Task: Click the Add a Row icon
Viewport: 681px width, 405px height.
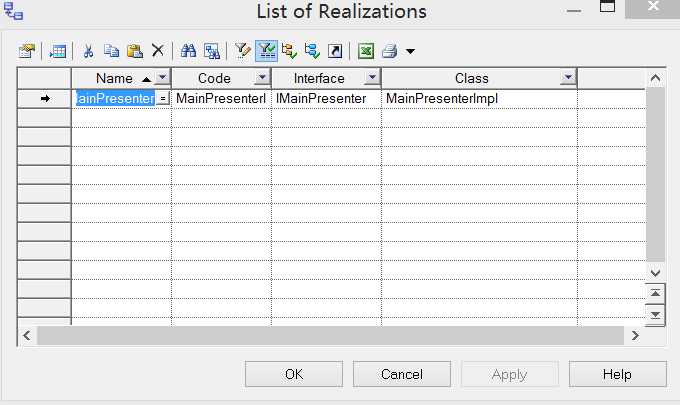Action: pos(58,50)
